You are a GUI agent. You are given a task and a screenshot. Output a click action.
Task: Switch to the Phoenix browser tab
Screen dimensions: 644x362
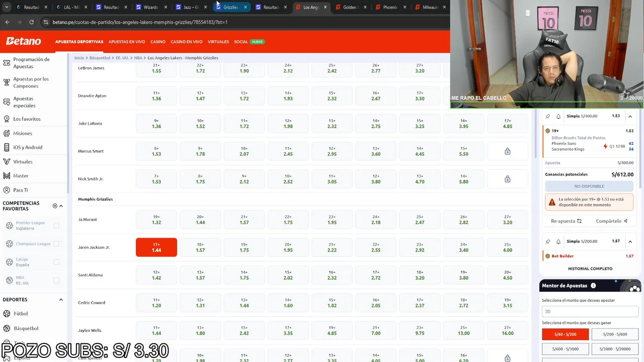coord(390,7)
